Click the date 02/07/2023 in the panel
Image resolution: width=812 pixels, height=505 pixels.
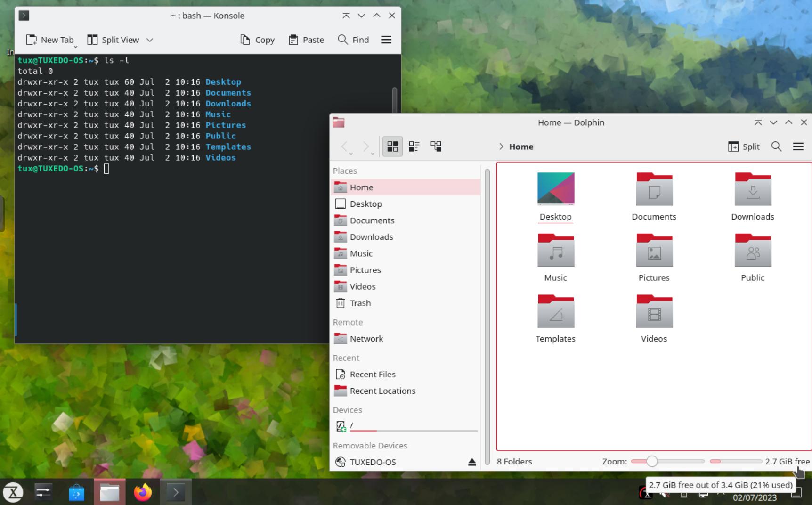pos(755,497)
